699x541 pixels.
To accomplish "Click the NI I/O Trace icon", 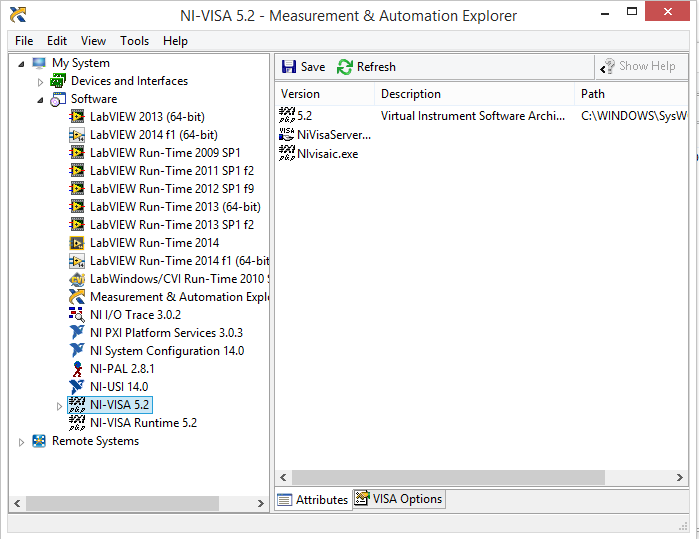I will [77, 315].
